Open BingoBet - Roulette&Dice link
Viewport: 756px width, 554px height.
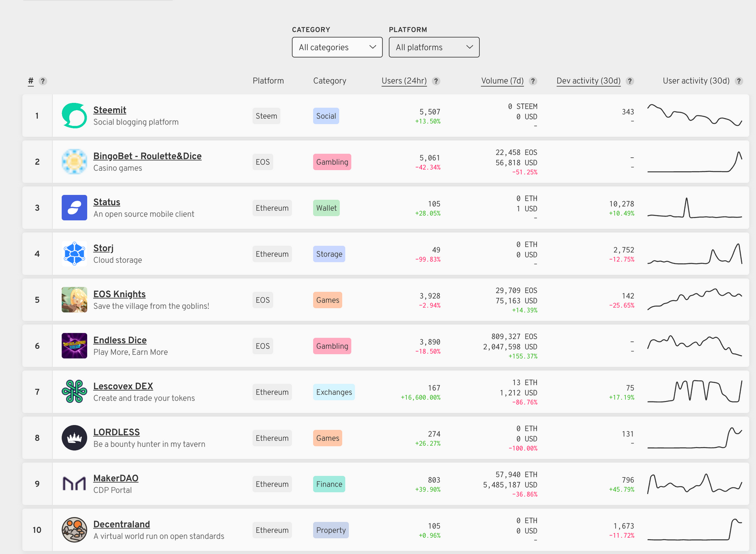pyautogui.click(x=148, y=156)
